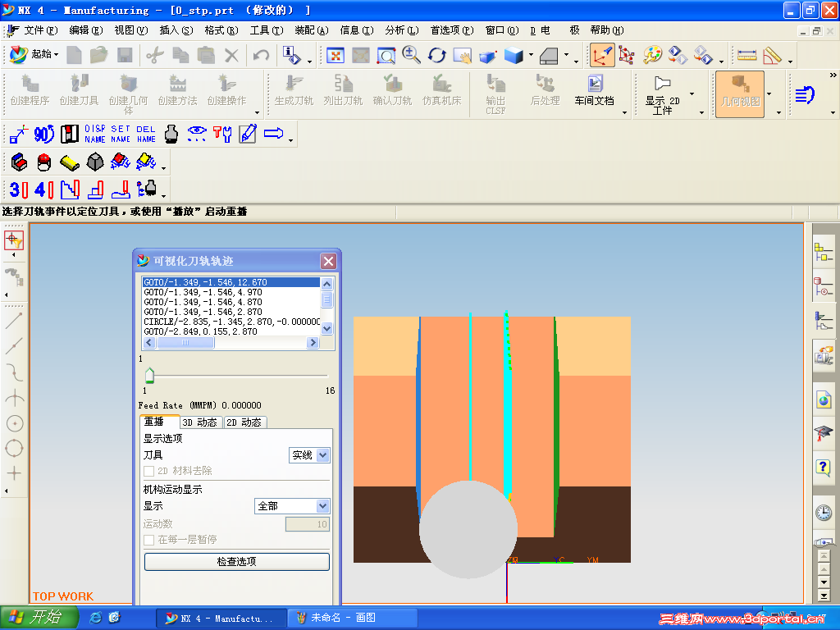Open 文件(F) menu
The image size is (840, 630).
coord(40,30)
